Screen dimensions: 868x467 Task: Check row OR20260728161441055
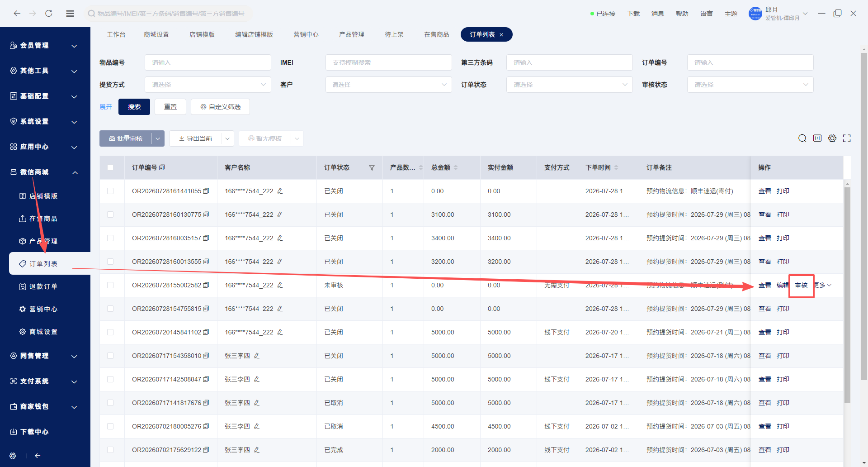(110, 191)
